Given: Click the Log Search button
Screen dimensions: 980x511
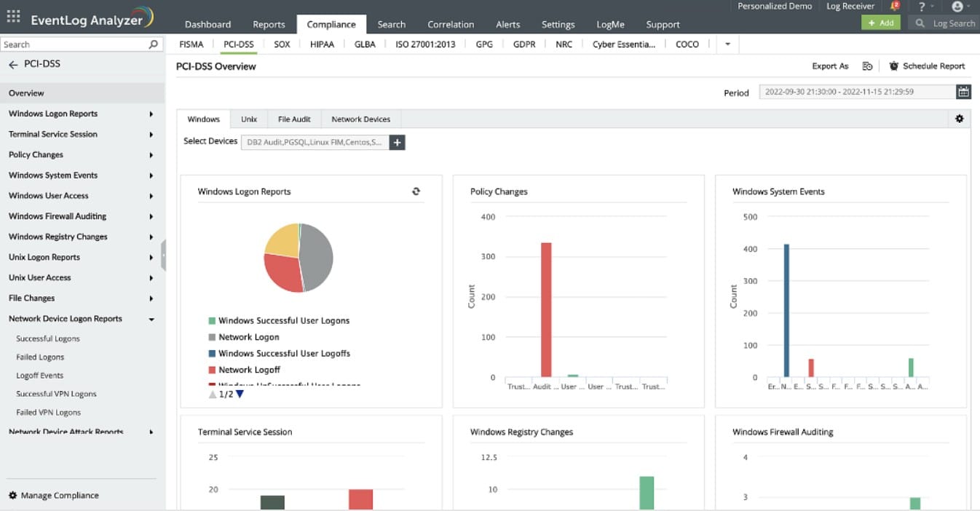Looking at the screenshot, I should tap(945, 23).
